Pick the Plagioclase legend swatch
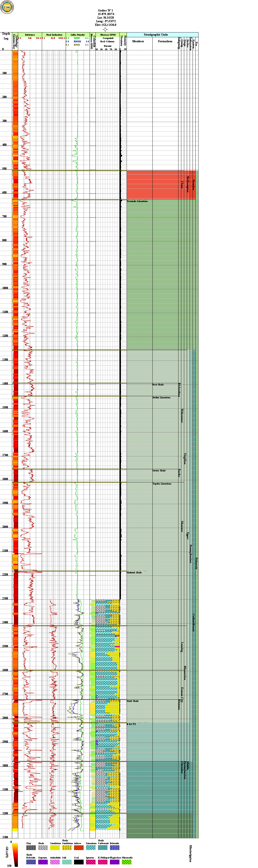This screenshot has height=868, width=258. 114,862
